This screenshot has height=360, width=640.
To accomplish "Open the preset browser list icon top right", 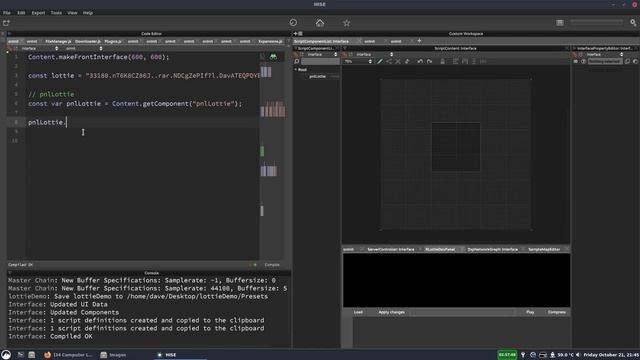I will 560,23.
